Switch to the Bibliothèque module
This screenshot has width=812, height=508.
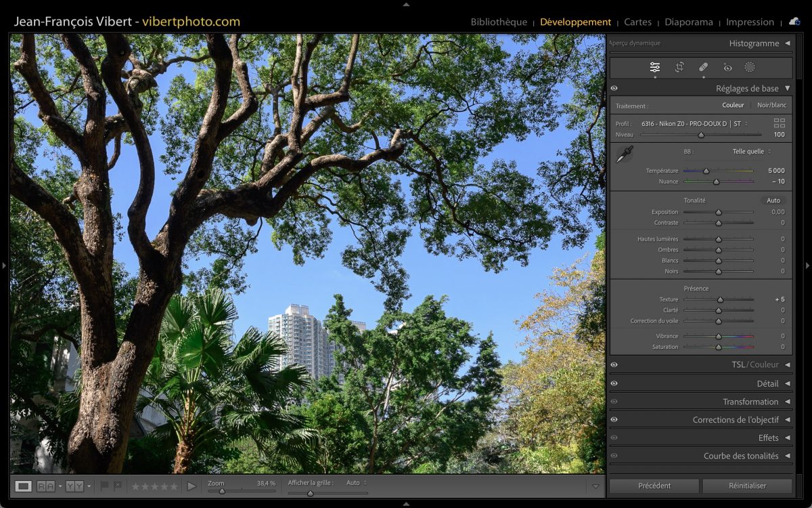[x=499, y=22]
